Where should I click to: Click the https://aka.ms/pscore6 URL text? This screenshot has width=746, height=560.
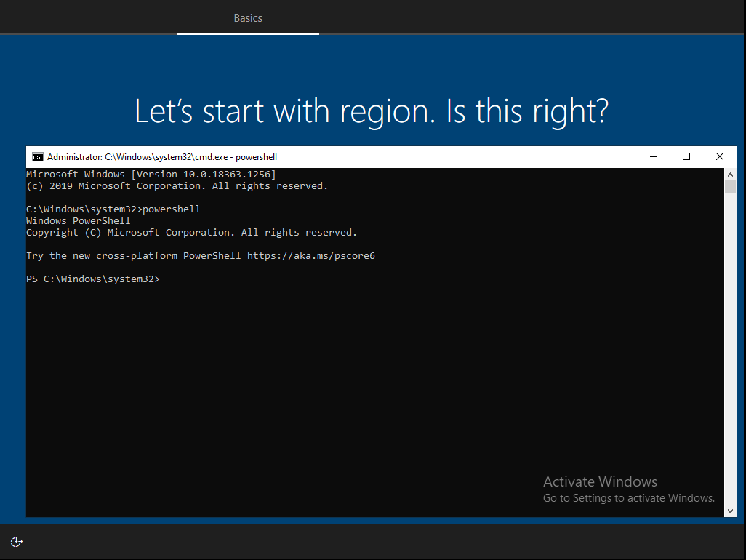[311, 255]
